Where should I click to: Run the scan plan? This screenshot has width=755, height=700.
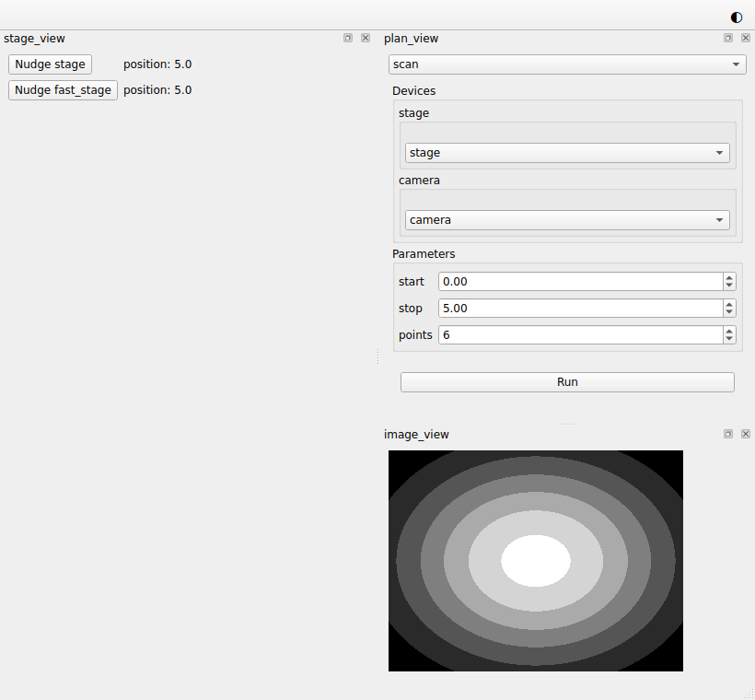tap(567, 382)
